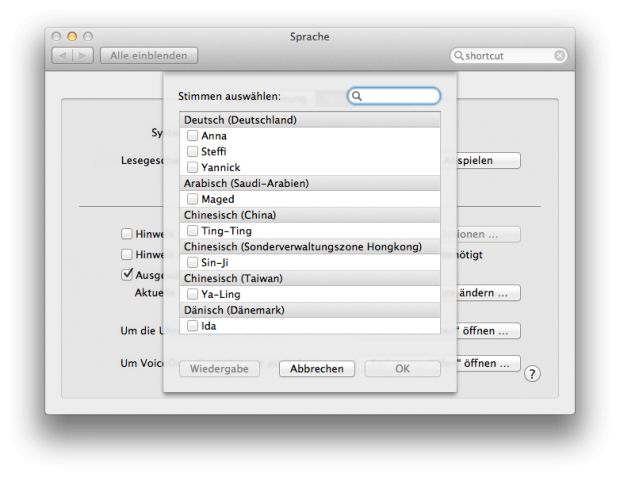Click the Chinesisch (Taiwan) group header
Viewport: 620px width, 477px height.
click(310, 278)
